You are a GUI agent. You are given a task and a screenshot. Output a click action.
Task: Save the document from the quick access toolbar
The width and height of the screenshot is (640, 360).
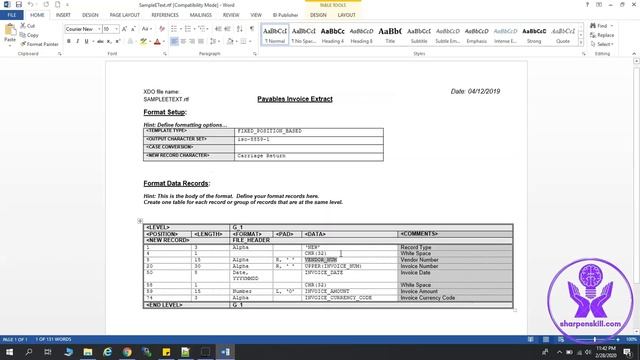click(19, 5)
